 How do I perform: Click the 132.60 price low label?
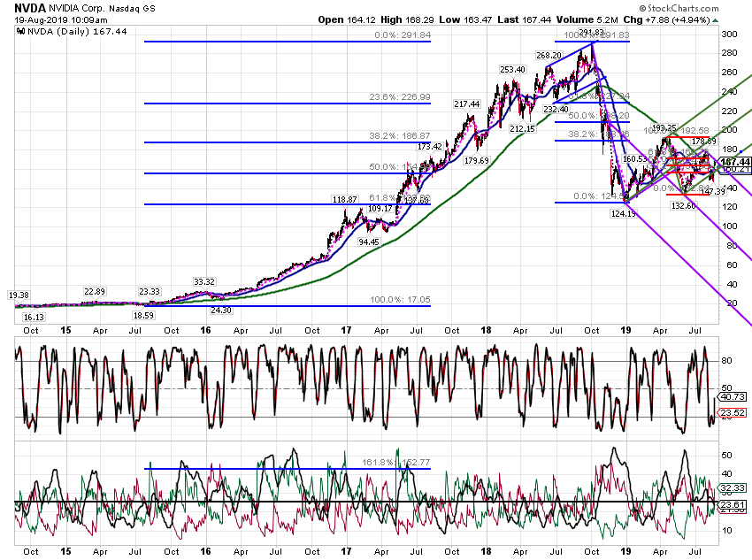click(x=683, y=205)
